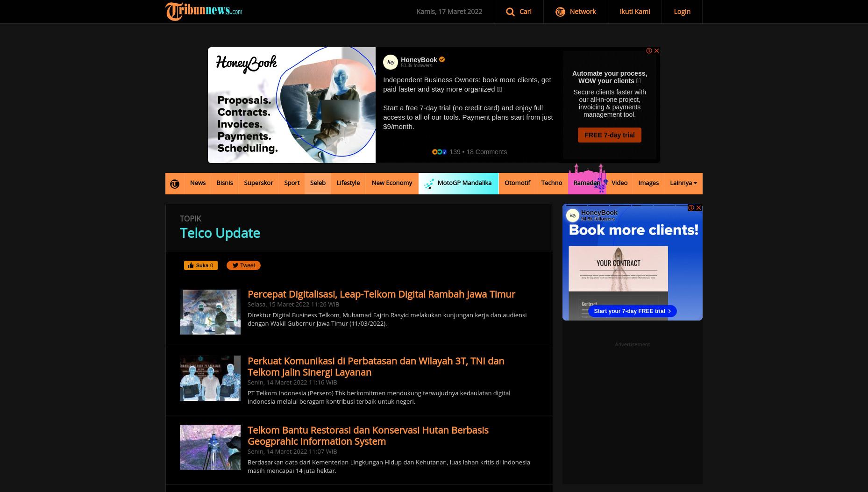
Task: Click the Network label in header
Action: pos(583,11)
